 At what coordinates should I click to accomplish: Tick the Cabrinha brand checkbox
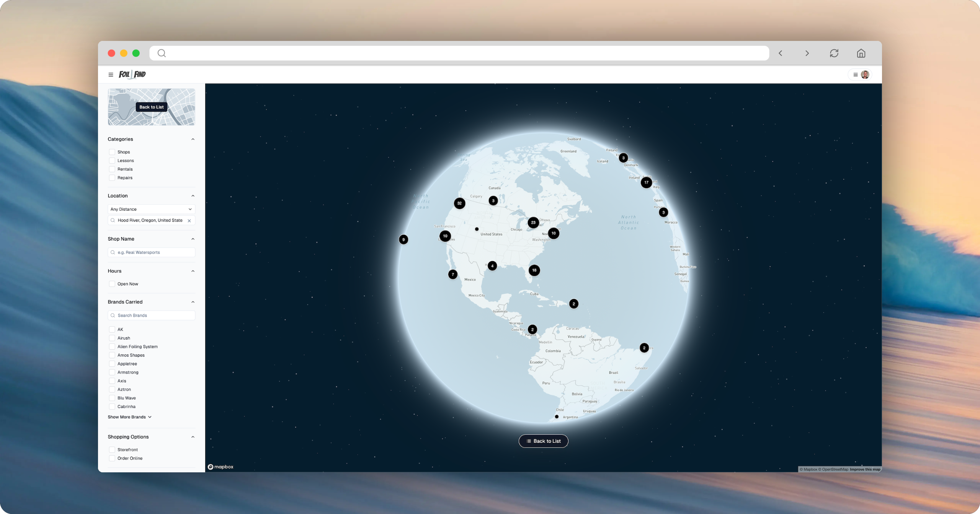tap(112, 407)
